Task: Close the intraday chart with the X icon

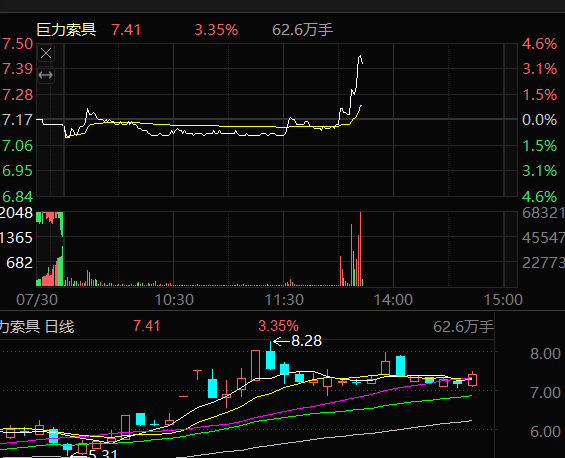Action: coord(46,53)
